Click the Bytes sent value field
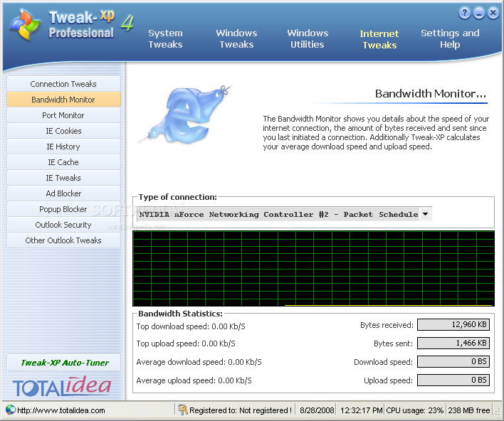This screenshot has width=504, height=421. click(453, 343)
